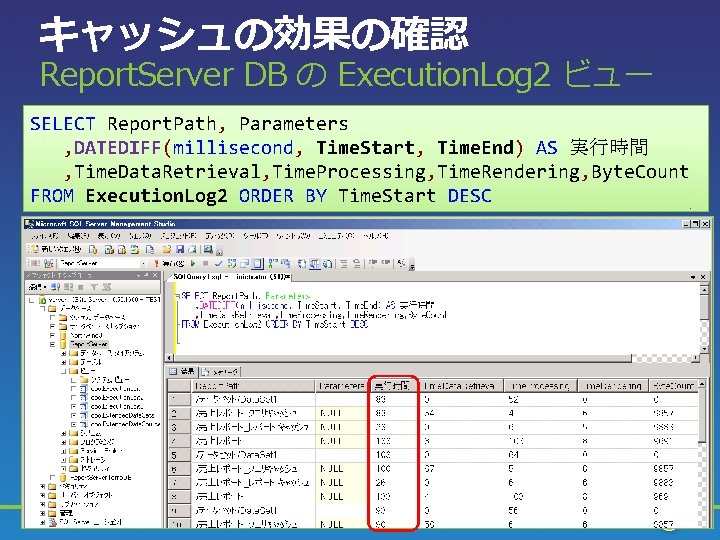Toggle Include Actual Execution Plan icon

coord(273,264)
